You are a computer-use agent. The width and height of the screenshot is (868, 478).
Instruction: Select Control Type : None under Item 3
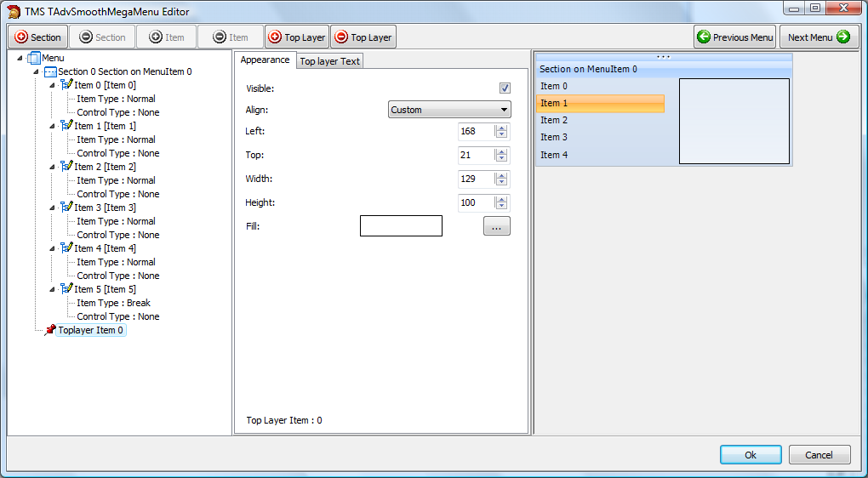118,235
